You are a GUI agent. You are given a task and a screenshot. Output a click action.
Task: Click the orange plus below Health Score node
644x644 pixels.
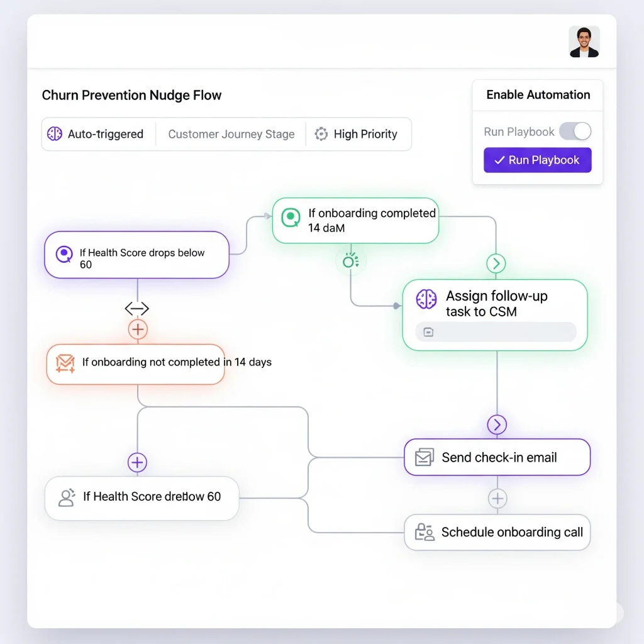(137, 329)
